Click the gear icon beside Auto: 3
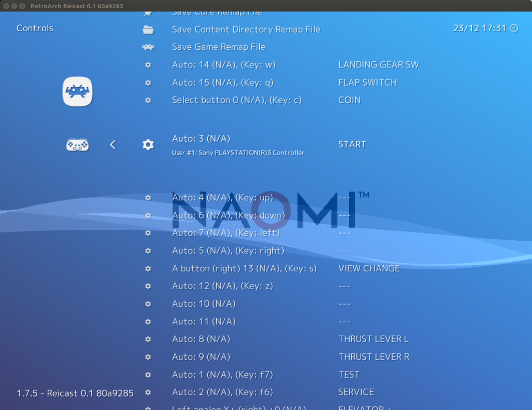The image size is (532, 410). [148, 145]
